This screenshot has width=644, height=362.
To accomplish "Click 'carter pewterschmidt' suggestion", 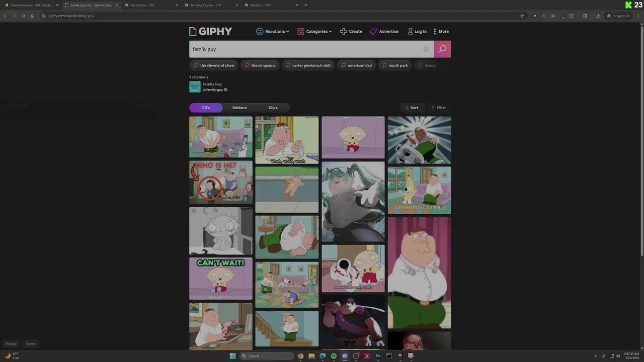I will click(308, 65).
